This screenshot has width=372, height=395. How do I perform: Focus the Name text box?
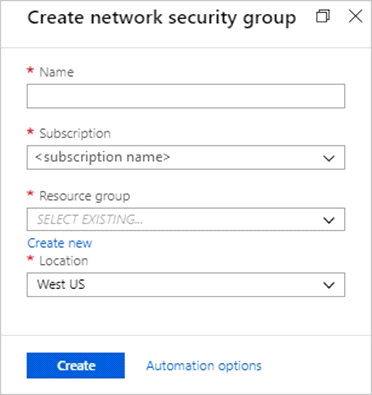click(x=186, y=96)
